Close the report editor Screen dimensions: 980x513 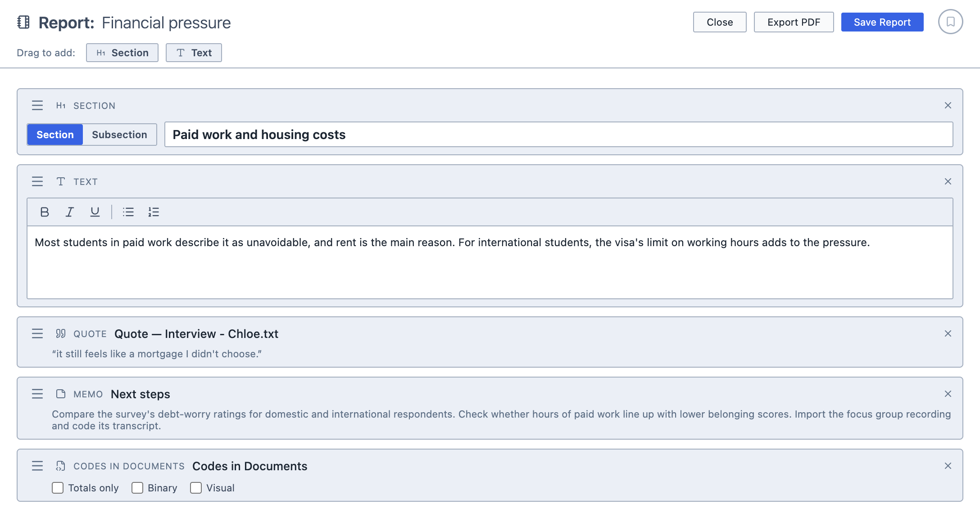[720, 22]
